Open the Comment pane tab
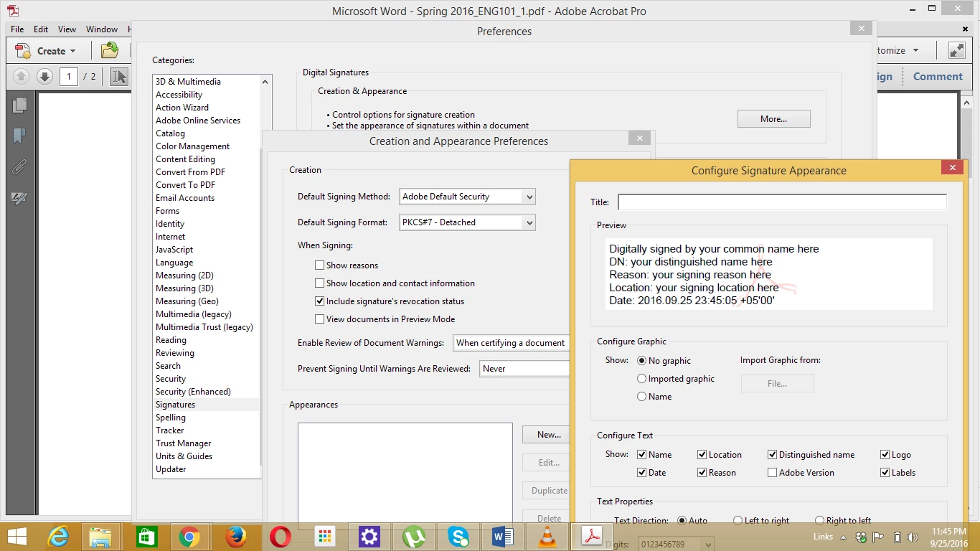 (938, 77)
